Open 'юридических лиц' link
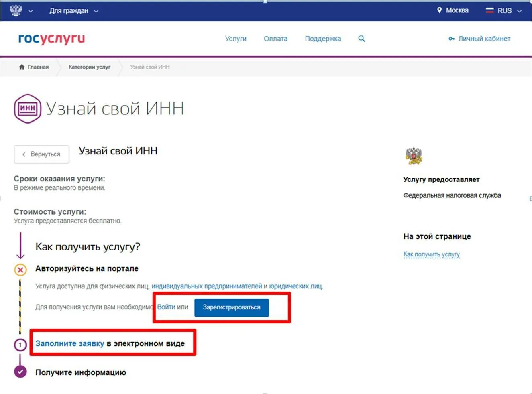532x394 pixels. click(296, 286)
